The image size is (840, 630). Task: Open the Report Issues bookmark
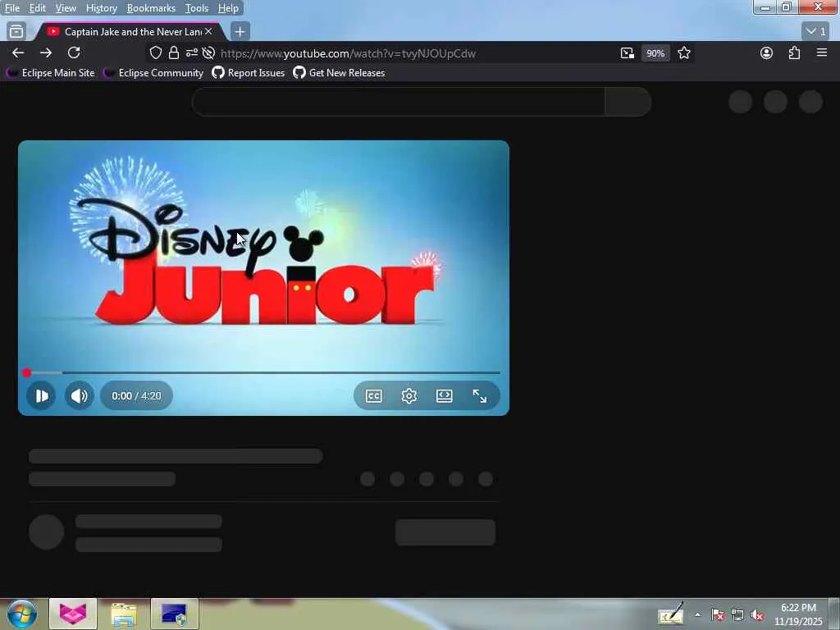[x=249, y=73]
